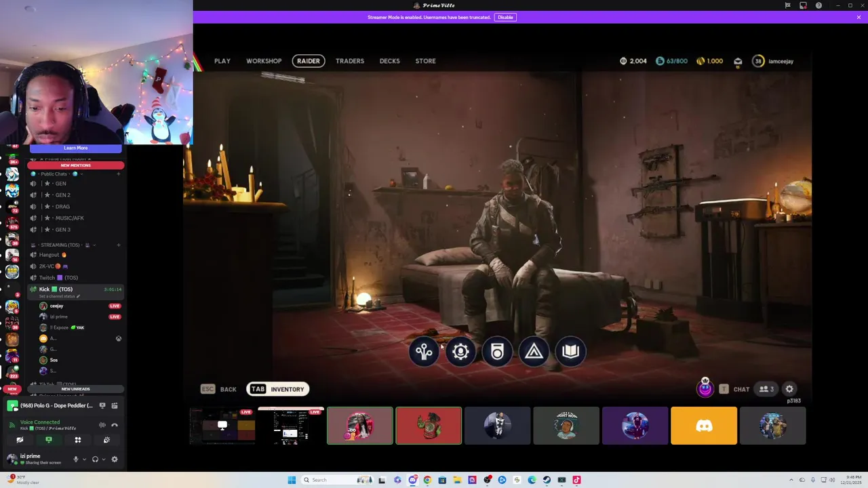Expand microphone input options arrow
The height and width of the screenshot is (488, 868).
point(84,460)
